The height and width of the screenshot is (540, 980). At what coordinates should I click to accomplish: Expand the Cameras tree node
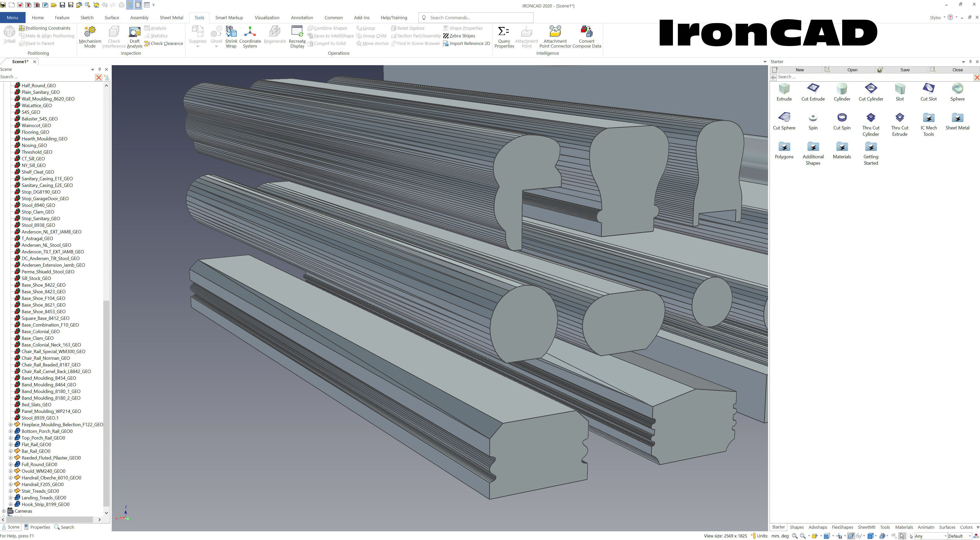tap(4, 511)
